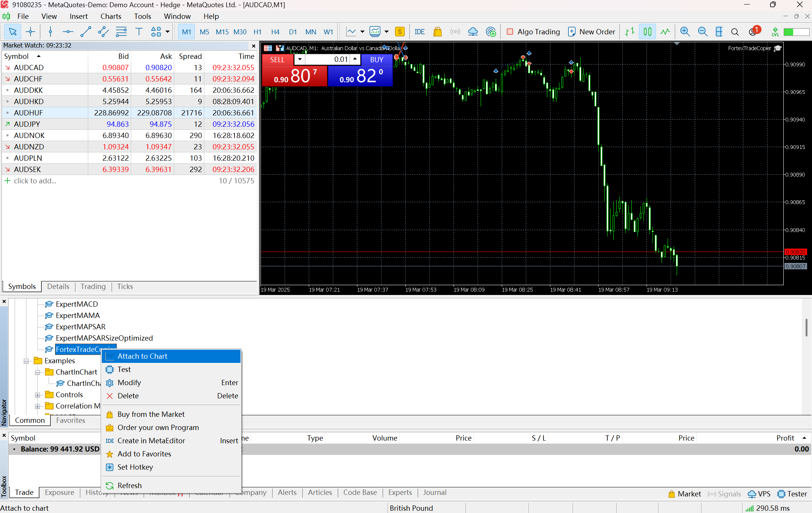Open the Signals toolbar icon
Image resolution: width=812 pixels, height=513 pixels.
point(455,32)
